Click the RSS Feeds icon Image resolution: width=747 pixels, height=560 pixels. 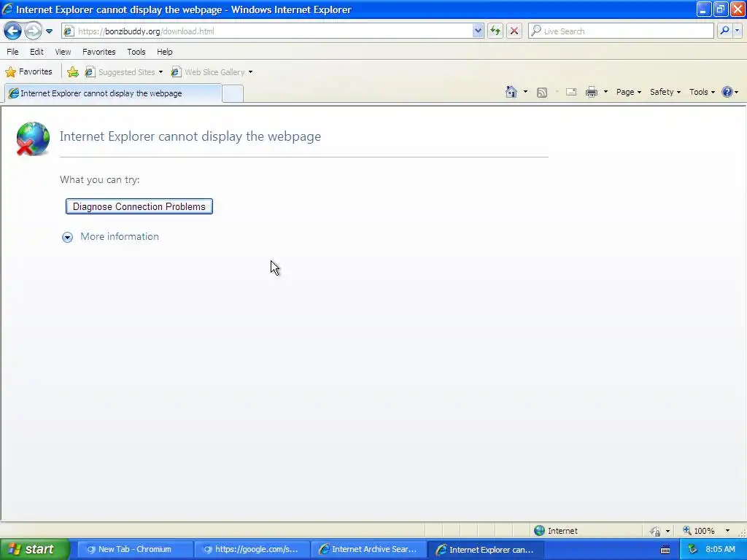(542, 93)
